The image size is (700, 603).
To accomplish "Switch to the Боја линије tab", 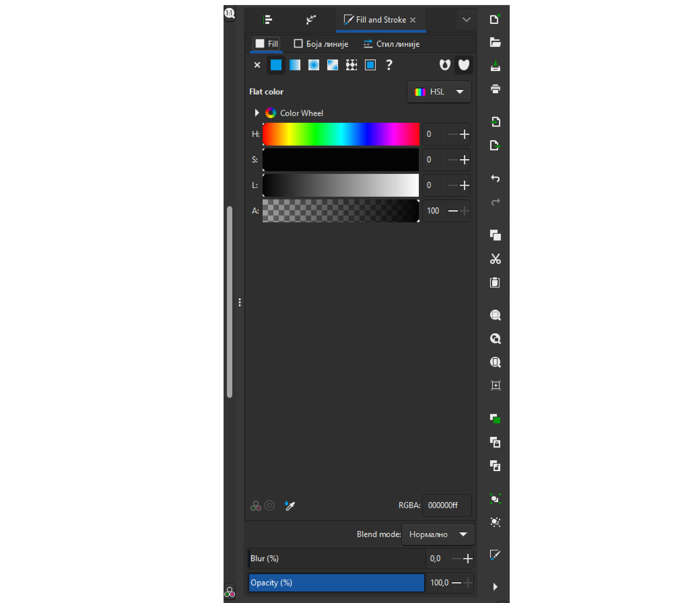I will (x=321, y=44).
